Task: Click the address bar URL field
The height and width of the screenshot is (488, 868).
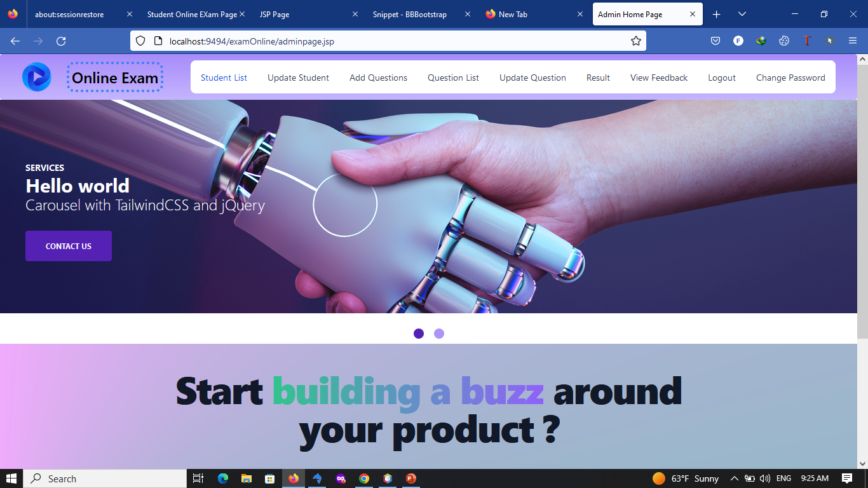Action: pos(388,41)
